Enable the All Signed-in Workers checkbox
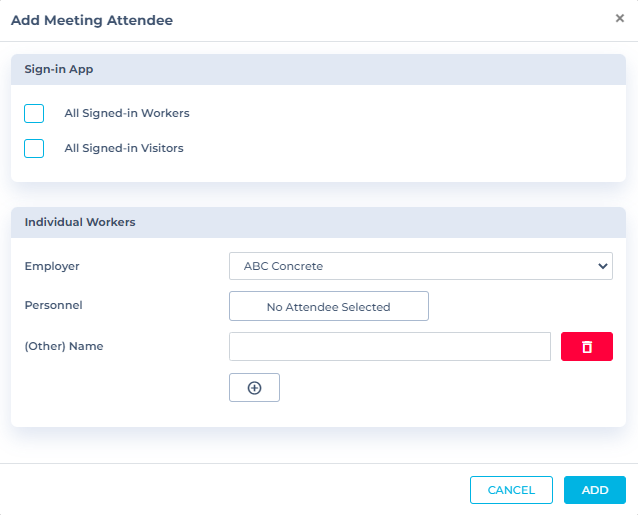This screenshot has height=515, width=638. pos(34,113)
